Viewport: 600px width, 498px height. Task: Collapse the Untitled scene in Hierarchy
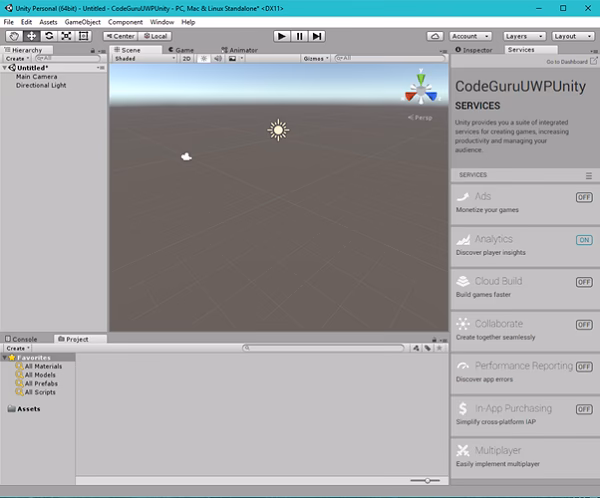pyautogui.click(x=5, y=68)
